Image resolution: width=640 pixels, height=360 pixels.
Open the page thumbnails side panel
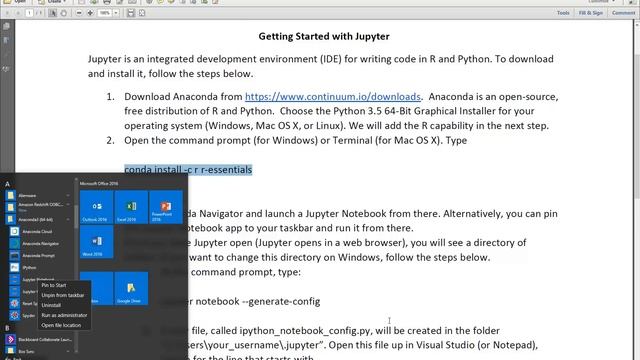tap(7, 26)
